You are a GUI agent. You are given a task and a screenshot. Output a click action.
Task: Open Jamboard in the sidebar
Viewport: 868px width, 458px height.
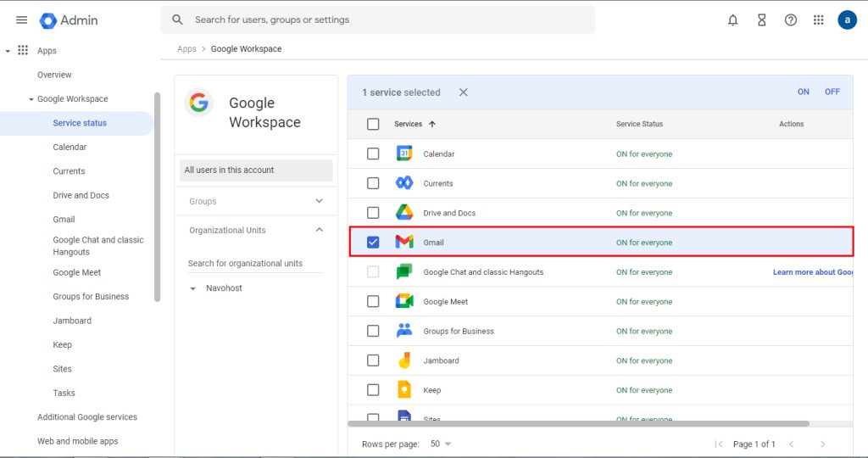pyautogui.click(x=72, y=321)
